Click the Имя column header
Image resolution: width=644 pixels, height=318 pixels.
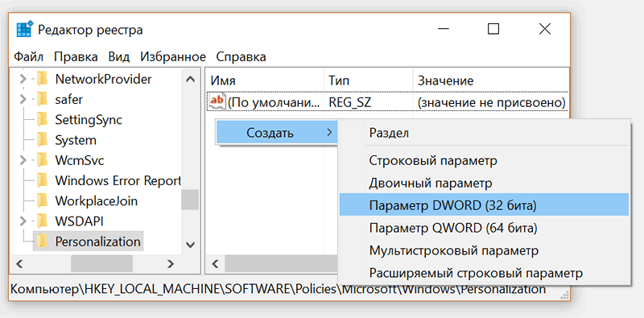click(265, 81)
